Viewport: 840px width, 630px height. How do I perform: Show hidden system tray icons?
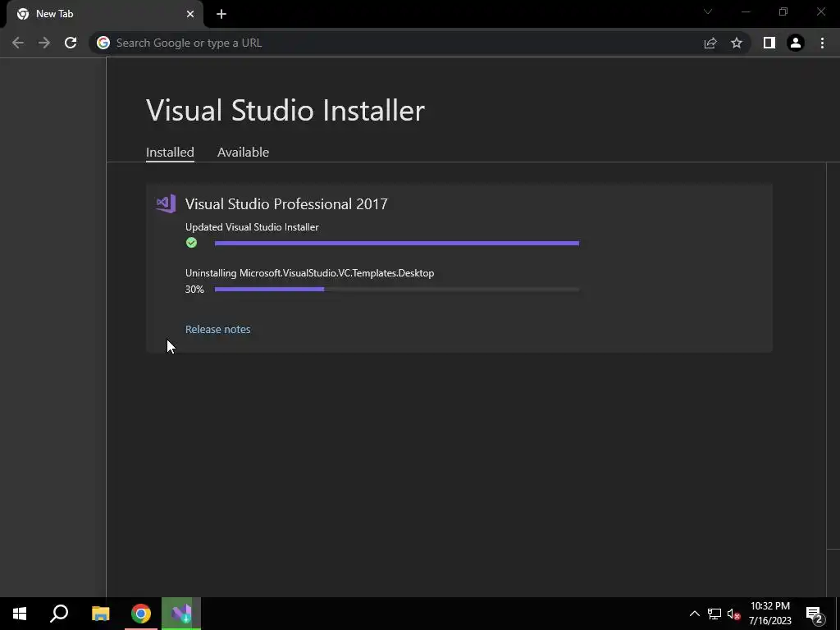[x=694, y=614]
